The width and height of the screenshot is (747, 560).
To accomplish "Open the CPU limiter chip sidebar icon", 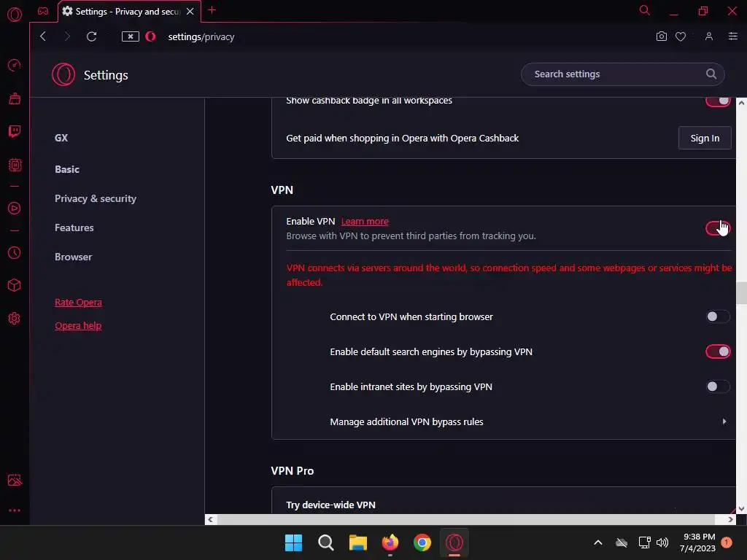I will click(x=15, y=165).
